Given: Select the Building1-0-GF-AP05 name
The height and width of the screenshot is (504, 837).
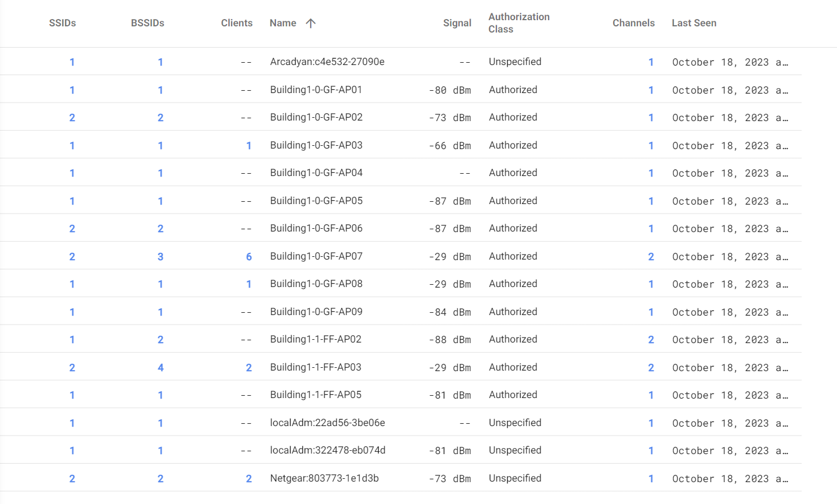Looking at the screenshot, I should click(316, 201).
